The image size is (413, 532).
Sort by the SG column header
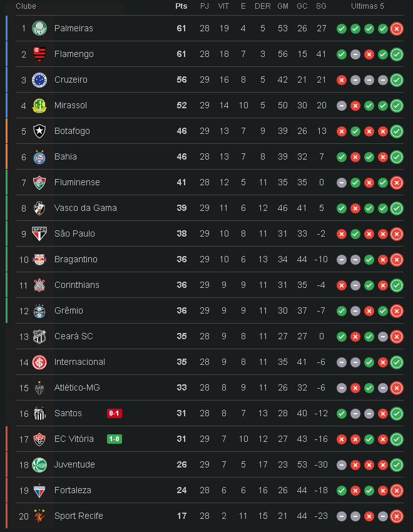(321, 6)
